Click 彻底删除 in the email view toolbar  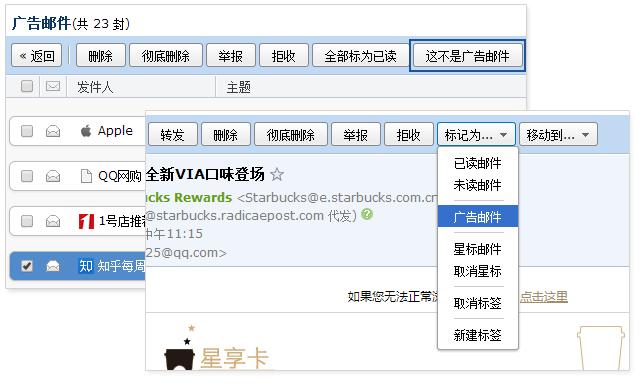pos(291,134)
